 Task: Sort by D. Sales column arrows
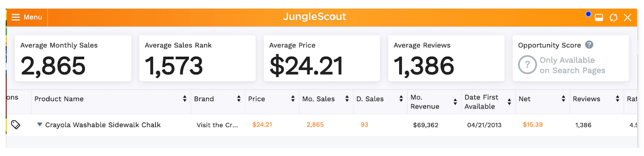coord(401,99)
